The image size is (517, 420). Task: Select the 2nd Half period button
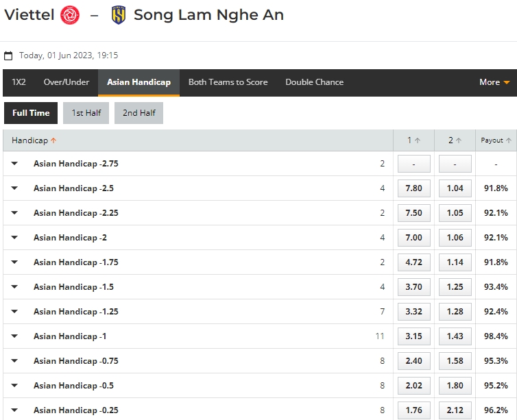(139, 113)
